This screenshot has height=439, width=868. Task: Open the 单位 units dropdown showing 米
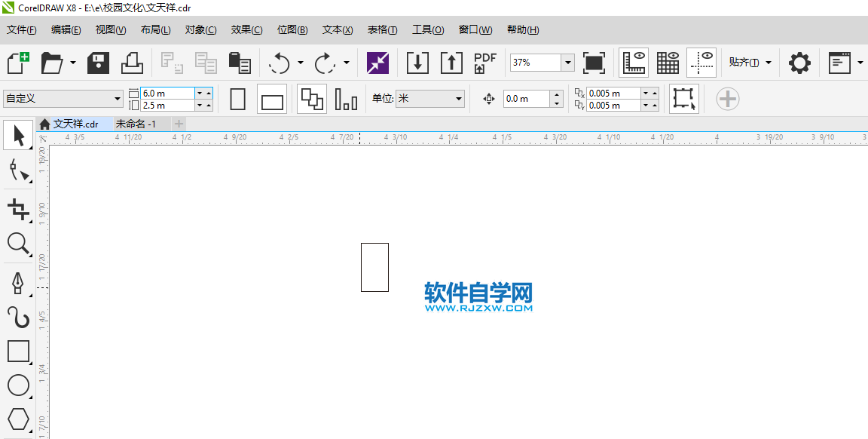pyautogui.click(x=458, y=99)
